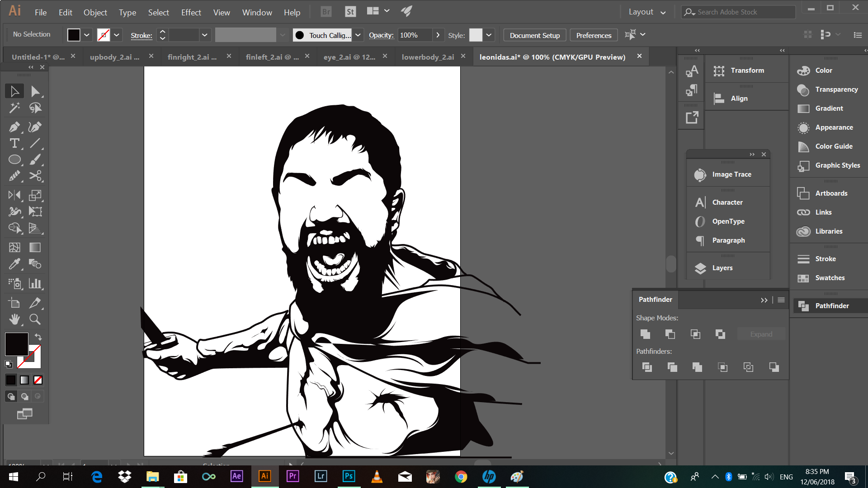Screen dimensions: 868x488
Task: Swap fill and stroke colors
Action: (38, 337)
